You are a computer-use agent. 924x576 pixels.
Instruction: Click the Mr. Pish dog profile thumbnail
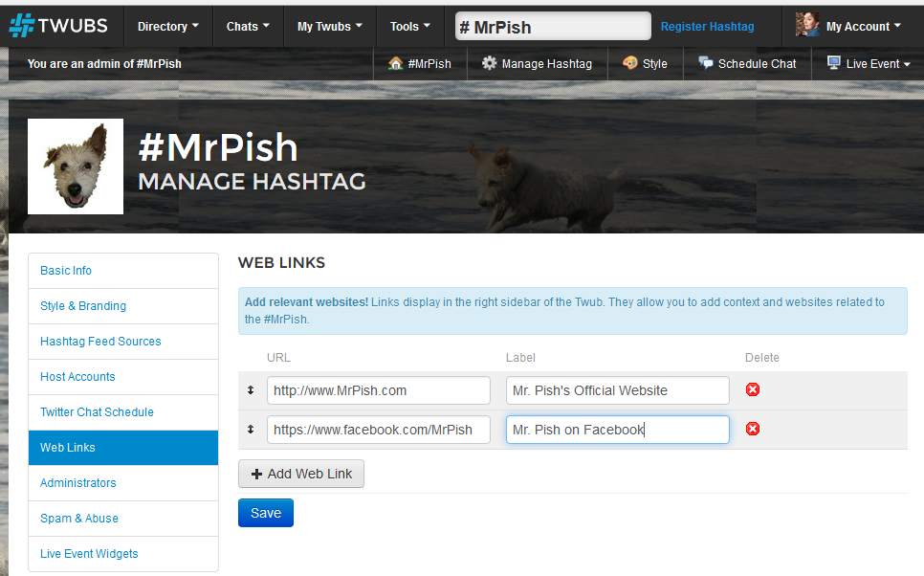[76, 166]
